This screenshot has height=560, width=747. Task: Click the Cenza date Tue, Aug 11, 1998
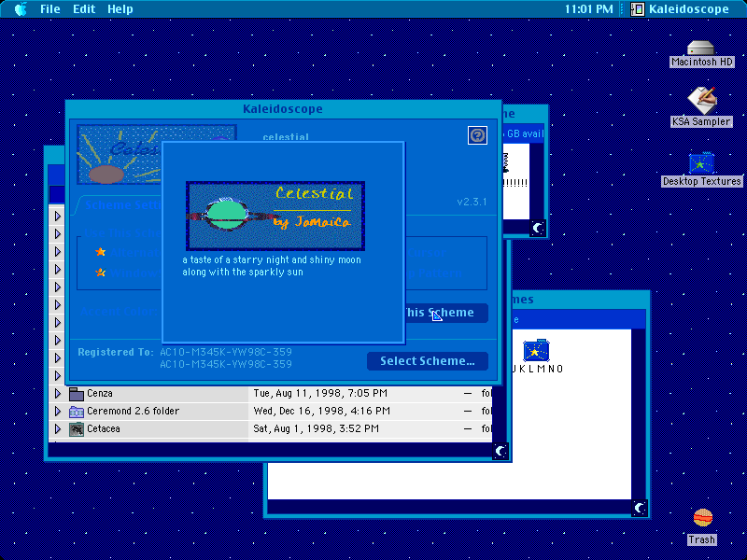(320, 393)
